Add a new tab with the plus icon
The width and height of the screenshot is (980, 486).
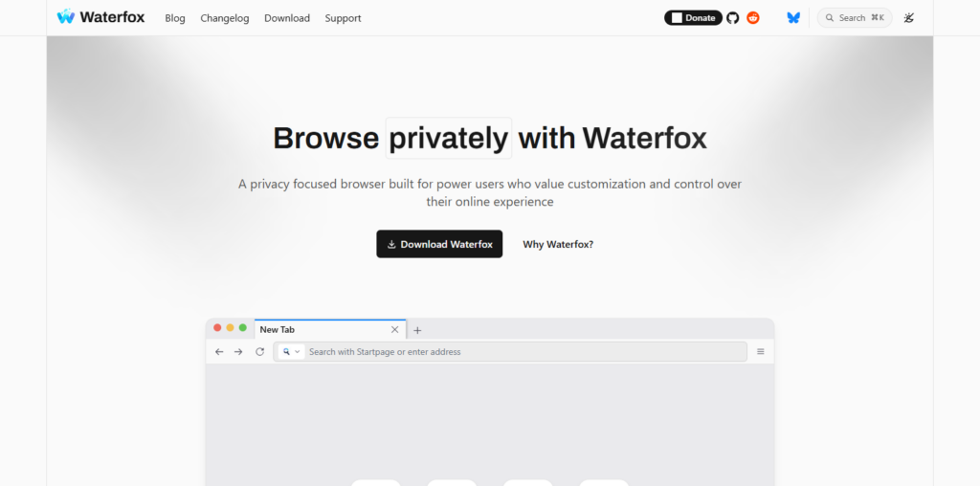[x=417, y=330]
